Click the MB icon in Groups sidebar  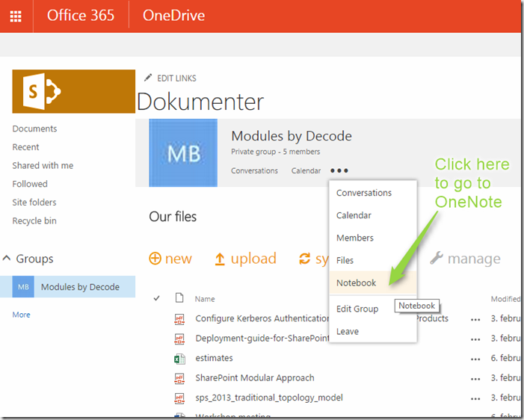pyautogui.click(x=23, y=287)
